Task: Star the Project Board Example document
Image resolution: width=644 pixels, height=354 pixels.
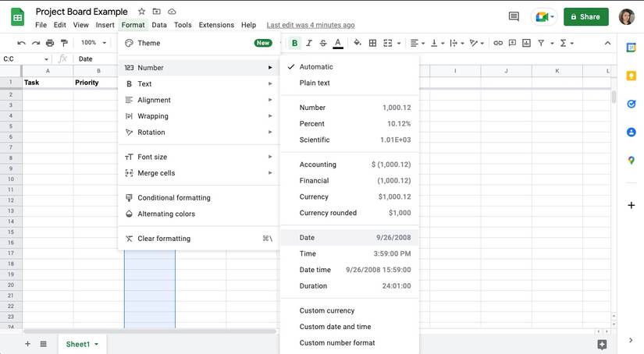Action: pyautogui.click(x=141, y=12)
